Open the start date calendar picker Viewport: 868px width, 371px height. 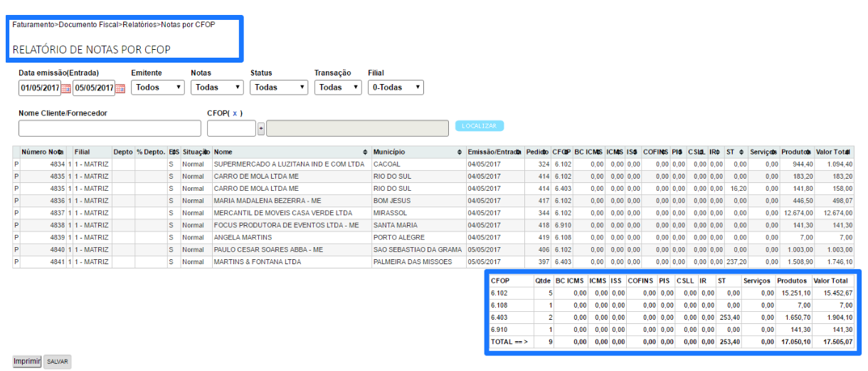click(66, 88)
